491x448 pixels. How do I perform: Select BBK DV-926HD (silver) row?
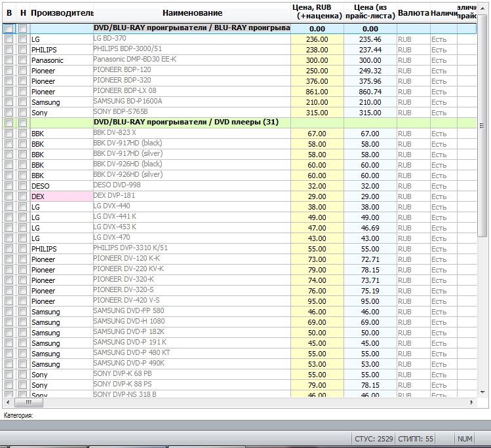point(239,176)
